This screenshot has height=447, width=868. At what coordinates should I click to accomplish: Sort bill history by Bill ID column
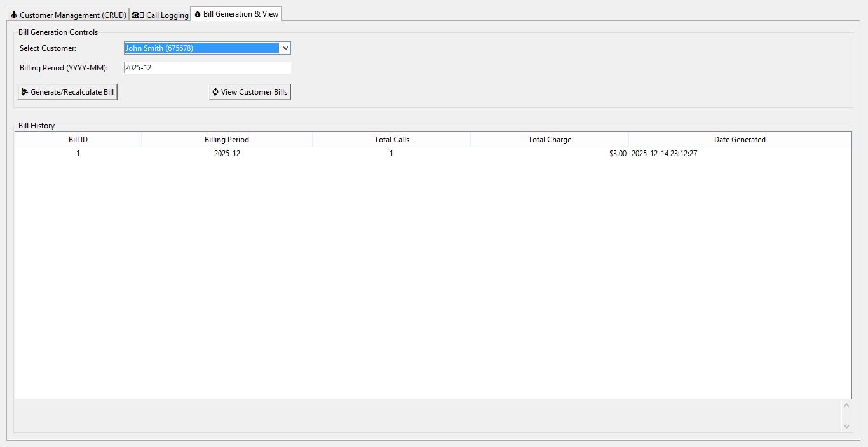pyautogui.click(x=78, y=140)
